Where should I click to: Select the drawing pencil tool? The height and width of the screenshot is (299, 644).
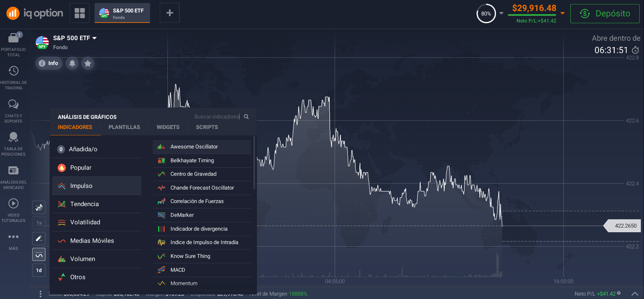point(39,238)
